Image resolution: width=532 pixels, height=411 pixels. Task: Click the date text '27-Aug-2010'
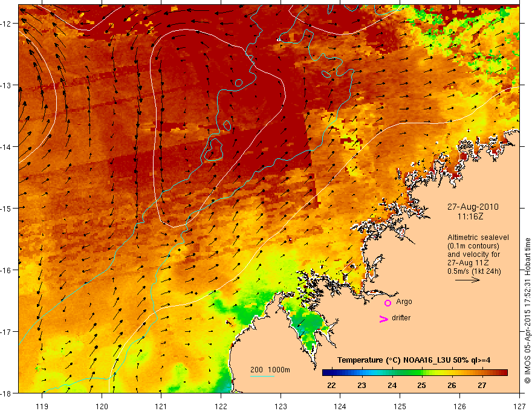coord(473,207)
